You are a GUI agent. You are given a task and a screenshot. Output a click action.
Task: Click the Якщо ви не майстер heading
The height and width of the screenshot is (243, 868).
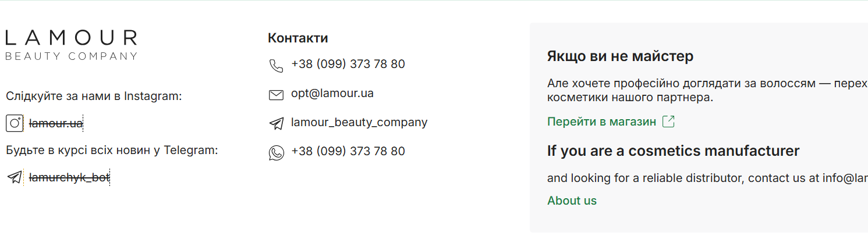pos(620,56)
